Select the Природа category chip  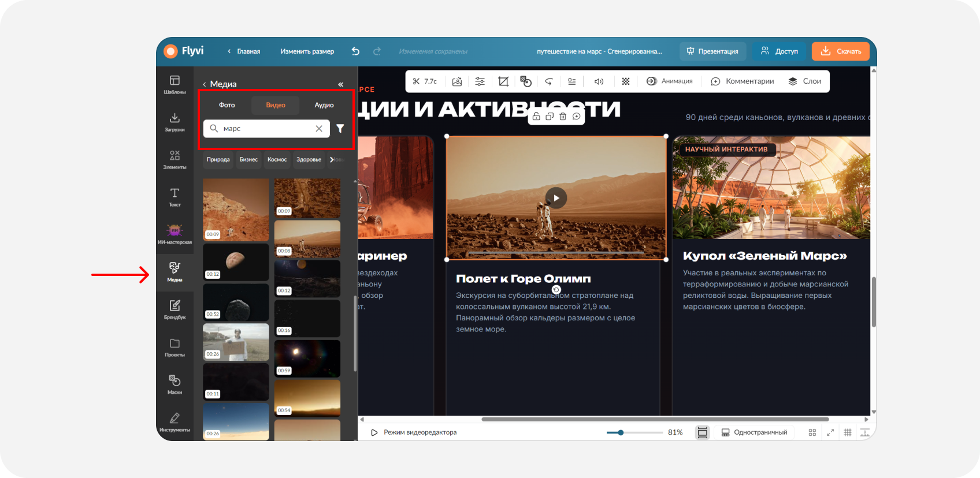(218, 159)
